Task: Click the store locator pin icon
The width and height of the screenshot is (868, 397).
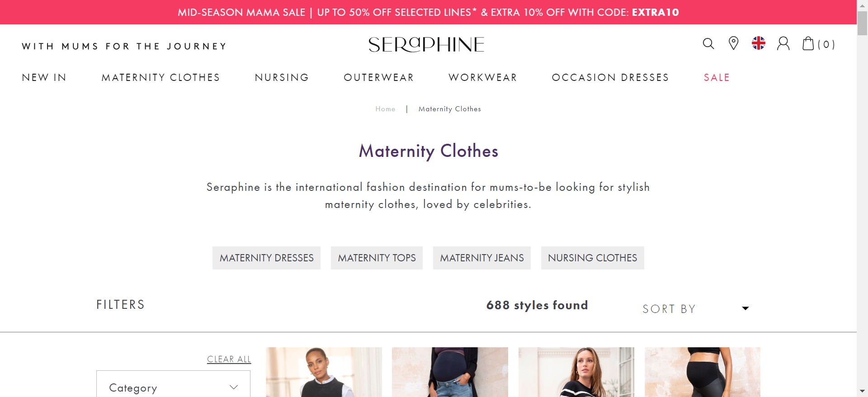Action: click(733, 43)
